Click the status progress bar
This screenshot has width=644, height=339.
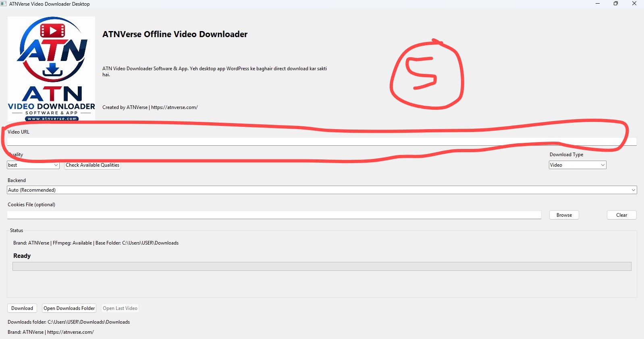pos(322,266)
